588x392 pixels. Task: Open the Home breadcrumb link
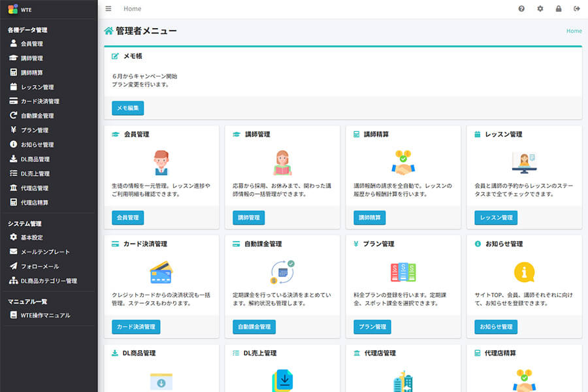coord(574,31)
